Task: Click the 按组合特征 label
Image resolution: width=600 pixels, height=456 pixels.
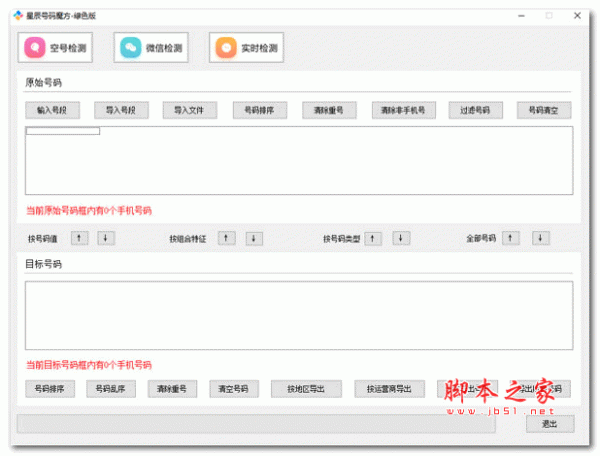Action: tap(188, 239)
